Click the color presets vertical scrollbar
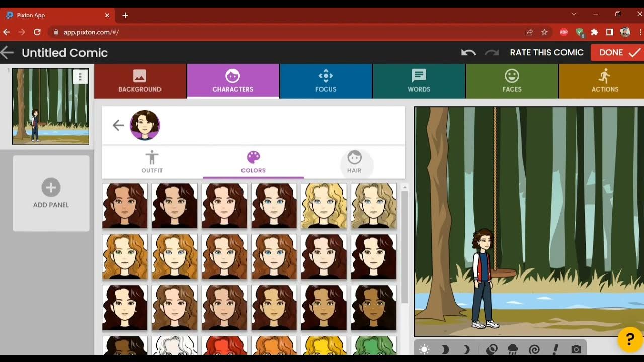Viewport: 644px width, 362px height. 404,246
